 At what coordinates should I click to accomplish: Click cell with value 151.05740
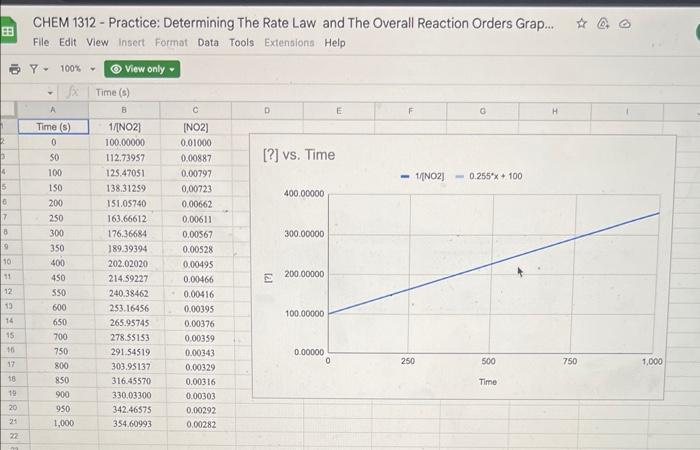point(126,204)
